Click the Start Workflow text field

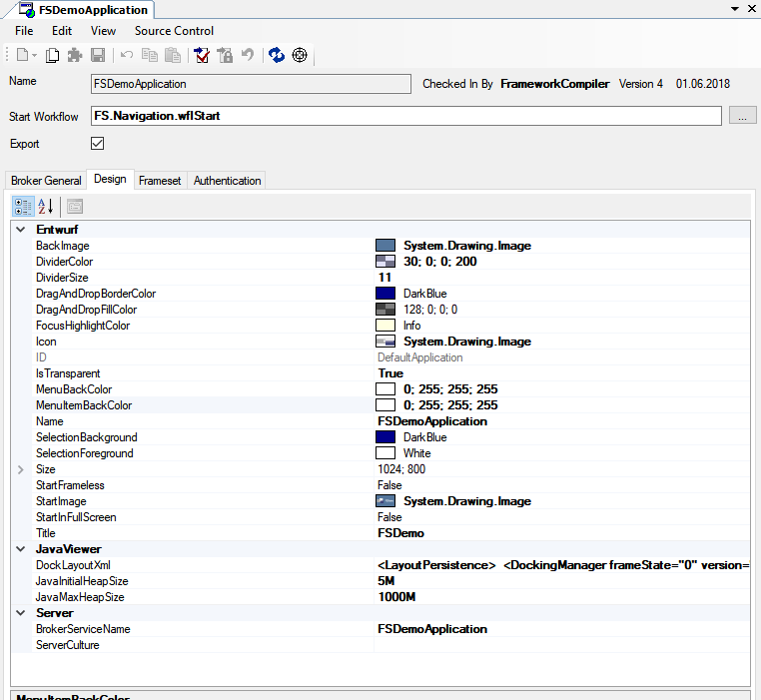[x=406, y=116]
